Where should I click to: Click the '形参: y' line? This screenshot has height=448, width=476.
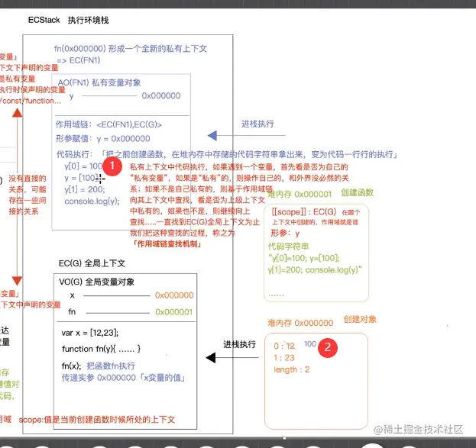(285, 233)
